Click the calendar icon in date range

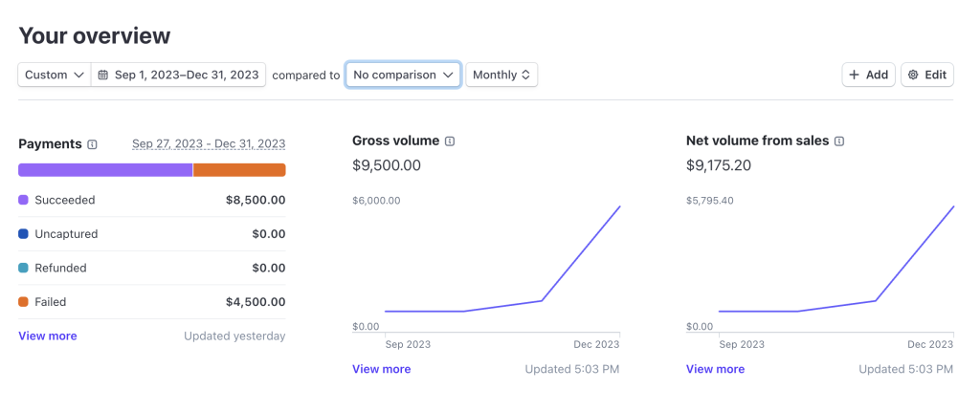coord(103,75)
